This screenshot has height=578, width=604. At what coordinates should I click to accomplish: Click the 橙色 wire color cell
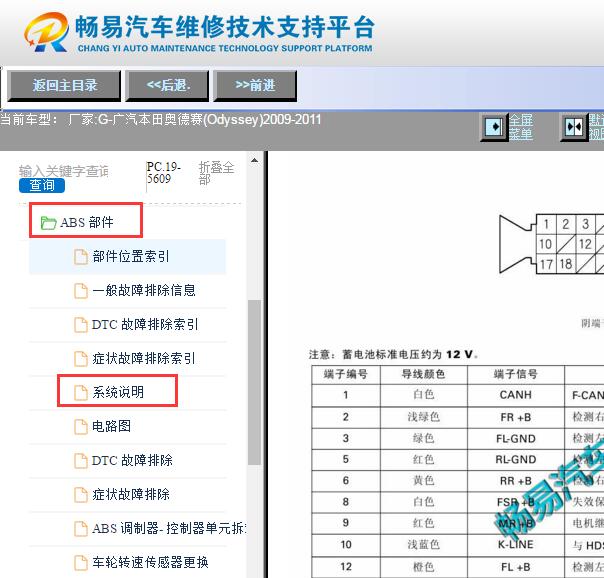coord(423,566)
